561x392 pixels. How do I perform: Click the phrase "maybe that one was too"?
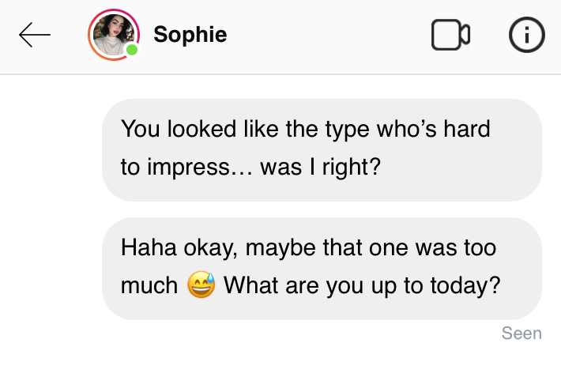coord(370,247)
